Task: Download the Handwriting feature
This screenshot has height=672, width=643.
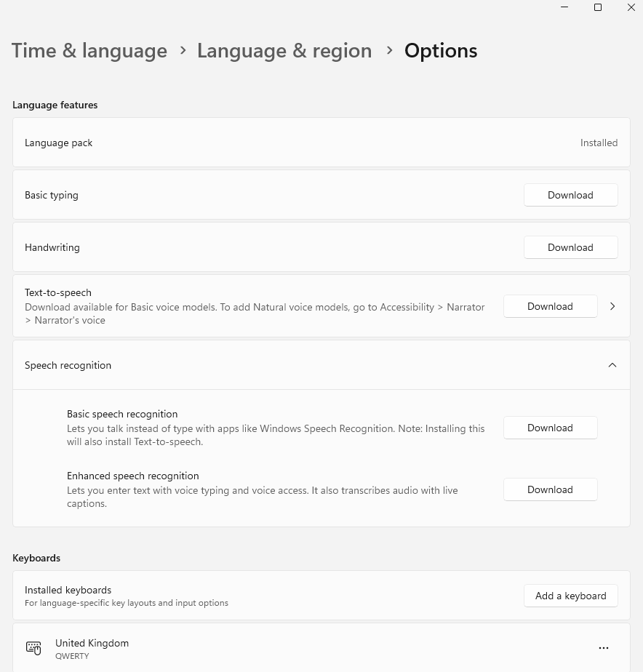Action: 570,247
